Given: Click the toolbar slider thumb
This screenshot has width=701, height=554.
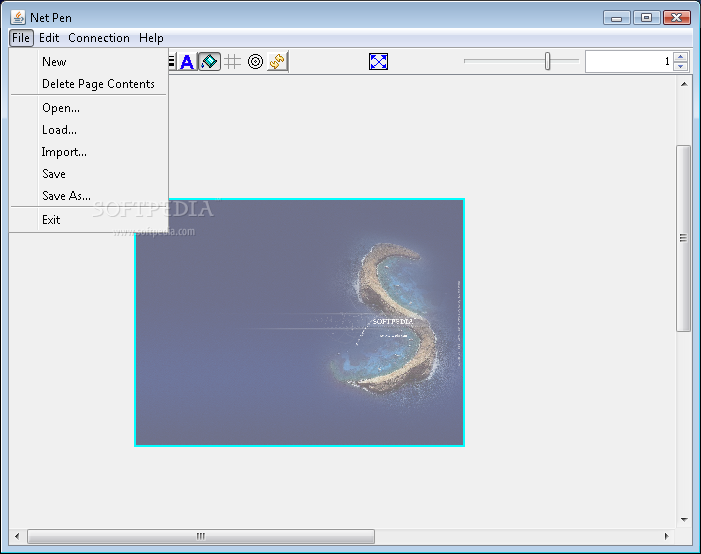Looking at the screenshot, I should pos(547,61).
